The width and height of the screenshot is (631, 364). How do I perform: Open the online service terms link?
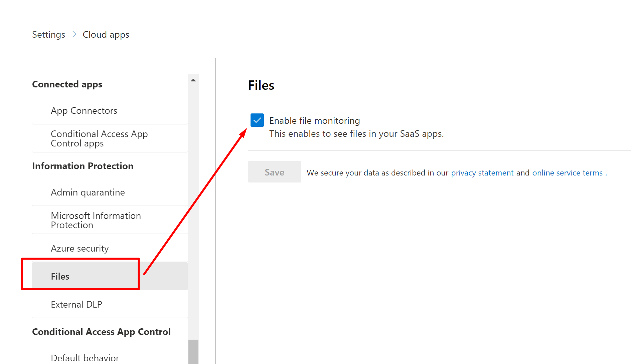[567, 173]
